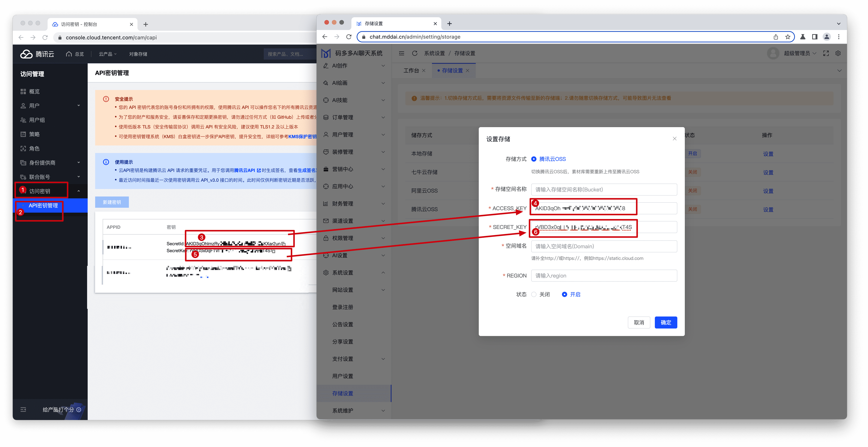The width and height of the screenshot is (868, 447).
Task: Click the 新建密钥 button
Action: 112,202
